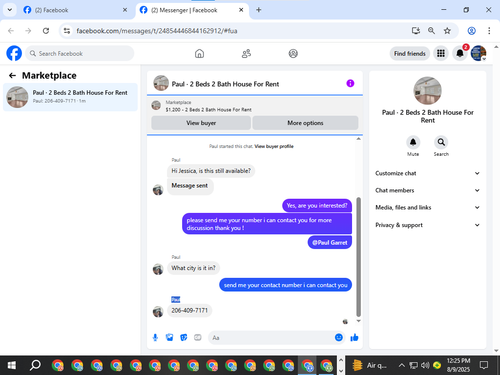Open the tab search dropdown arrow

[x=10, y=10]
